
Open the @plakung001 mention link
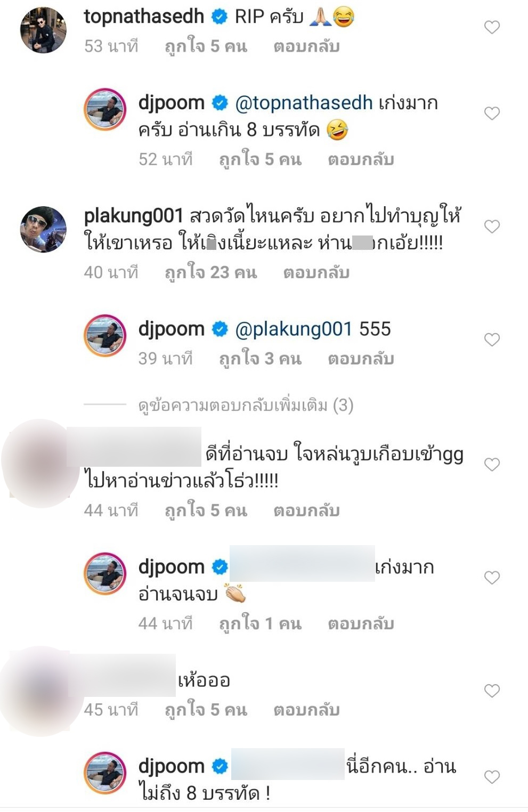294,329
